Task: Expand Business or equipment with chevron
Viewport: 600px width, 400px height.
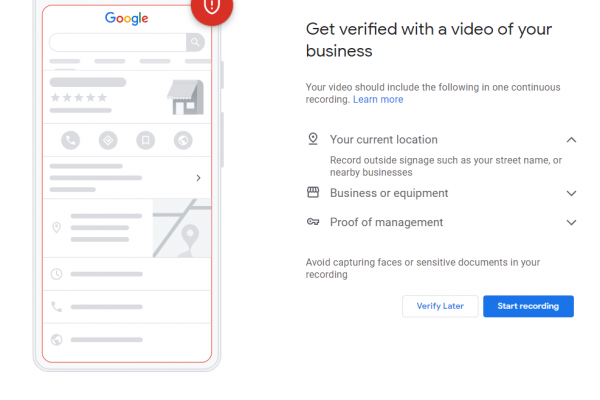Action: coord(571,193)
